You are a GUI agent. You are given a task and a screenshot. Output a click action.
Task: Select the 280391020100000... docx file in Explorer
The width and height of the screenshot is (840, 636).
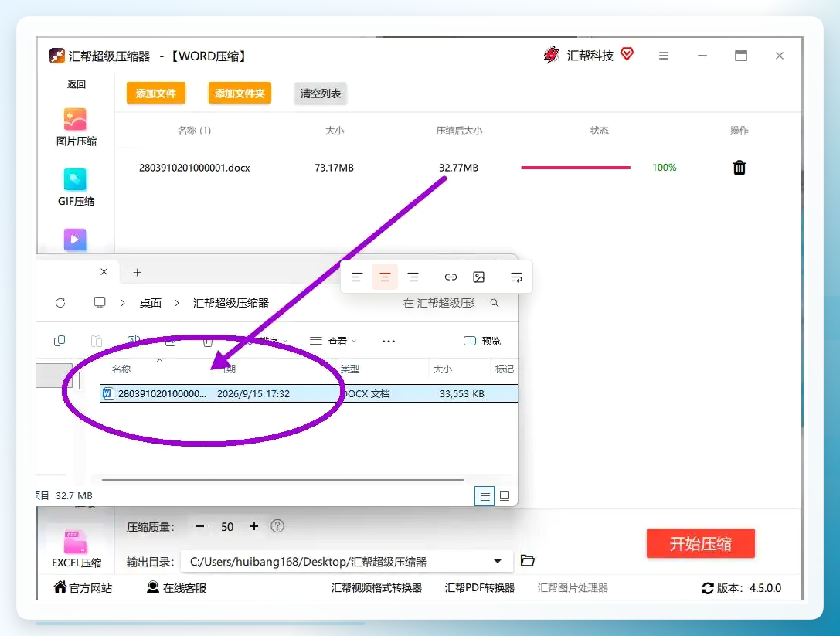coord(308,394)
